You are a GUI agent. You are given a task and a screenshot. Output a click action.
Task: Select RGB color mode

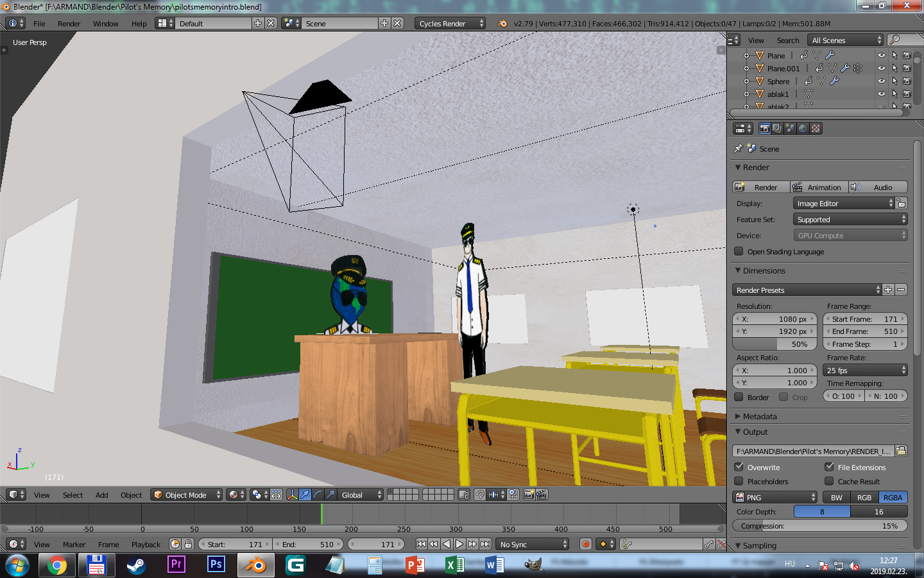coord(864,497)
